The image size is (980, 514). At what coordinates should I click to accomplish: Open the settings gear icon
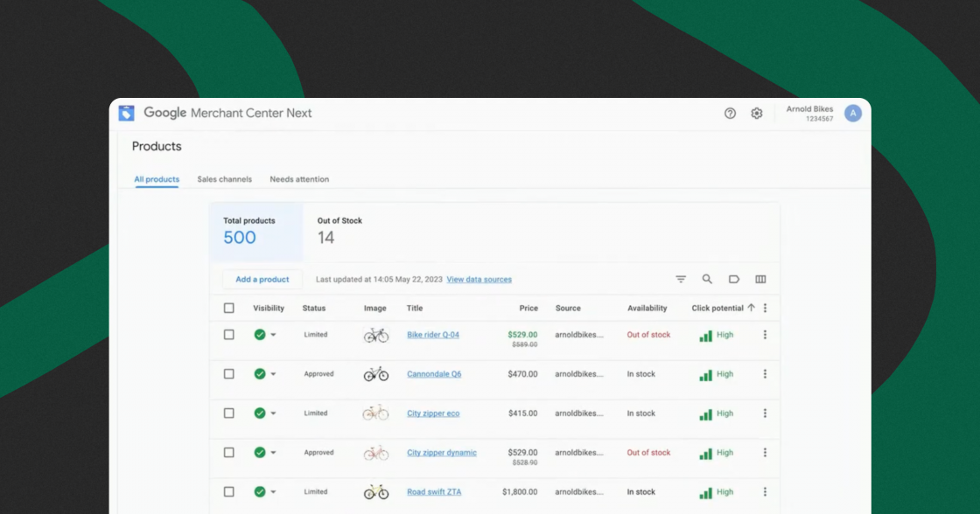[x=757, y=113]
